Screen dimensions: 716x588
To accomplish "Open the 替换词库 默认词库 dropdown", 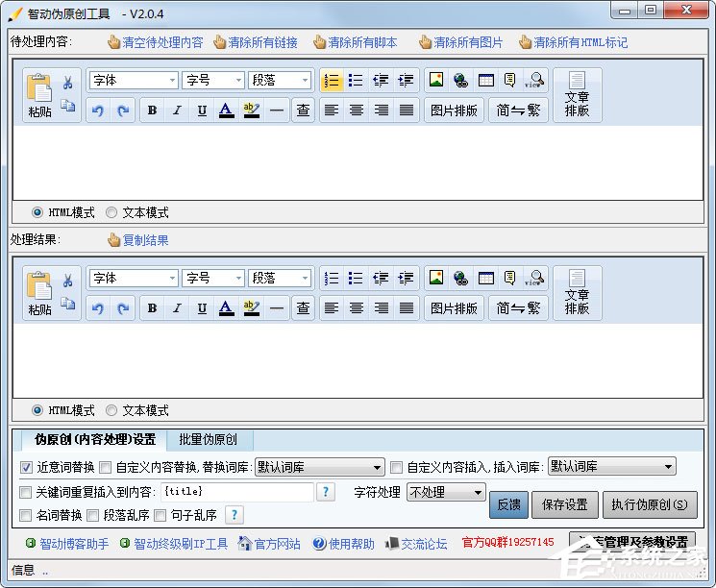I will click(x=319, y=467).
